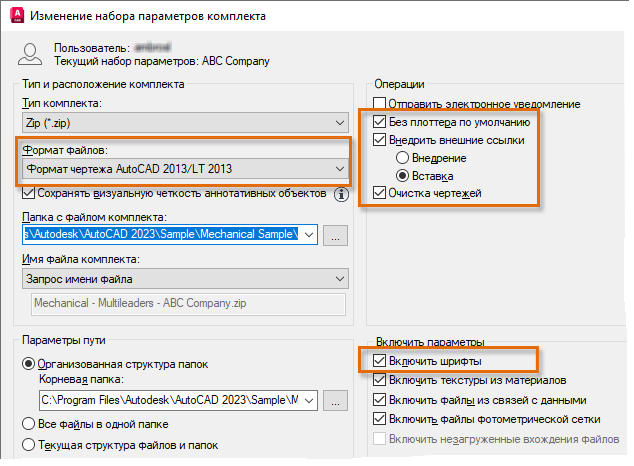This screenshot has height=466, width=634.
Task: Toggle 'Отправить электронное уведомление' checkbox
Action: point(380,104)
